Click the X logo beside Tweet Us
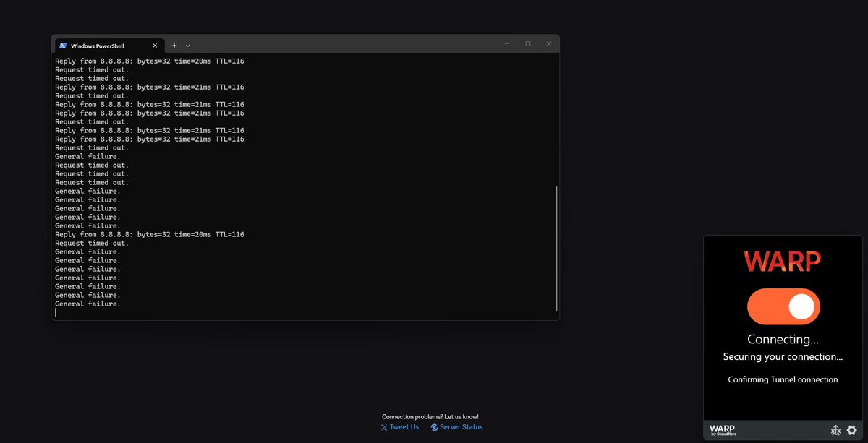The image size is (868, 443). [x=384, y=427]
